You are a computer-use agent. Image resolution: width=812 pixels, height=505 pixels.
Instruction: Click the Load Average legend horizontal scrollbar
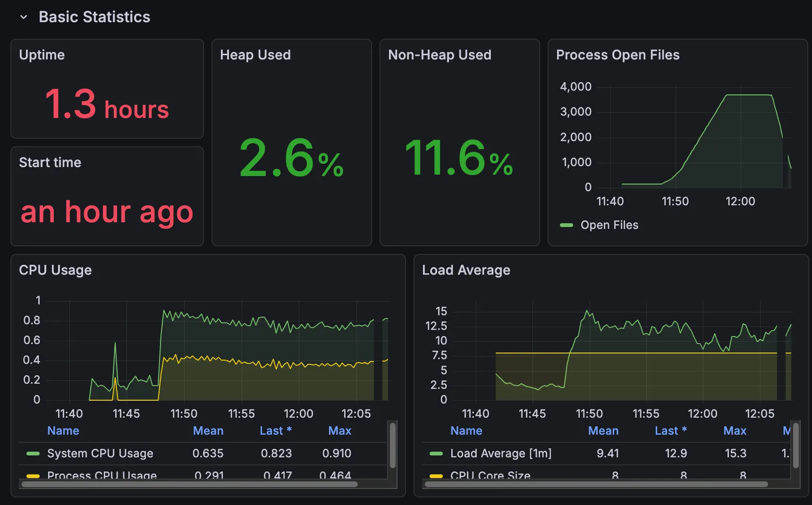click(x=596, y=484)
